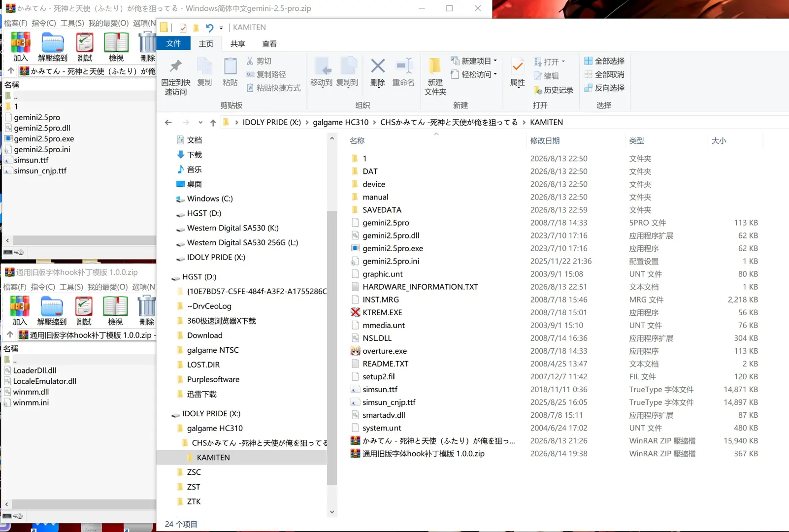Screen dimensions: 789x532
Task: Switch to the View (查看) ribbon tab
Action: pyautogui.click(x=269, y=44)
